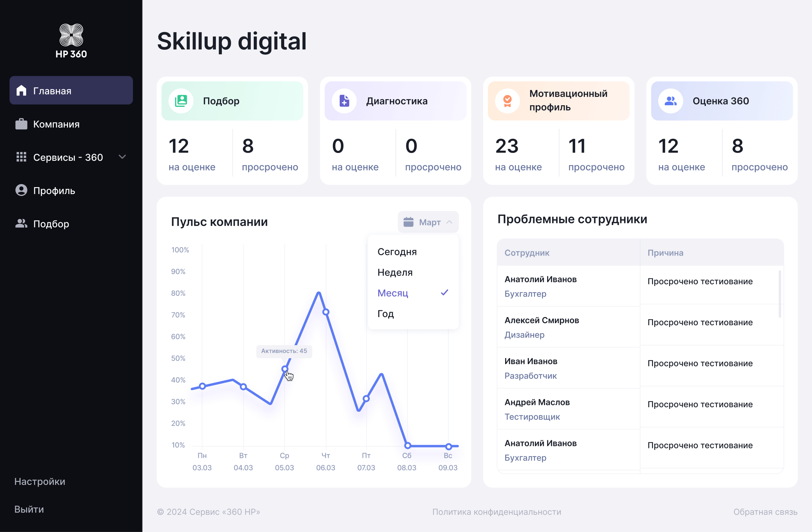Click the HP 360 logo icon
This screenshot has width=812, height=532.
(71, 35)
